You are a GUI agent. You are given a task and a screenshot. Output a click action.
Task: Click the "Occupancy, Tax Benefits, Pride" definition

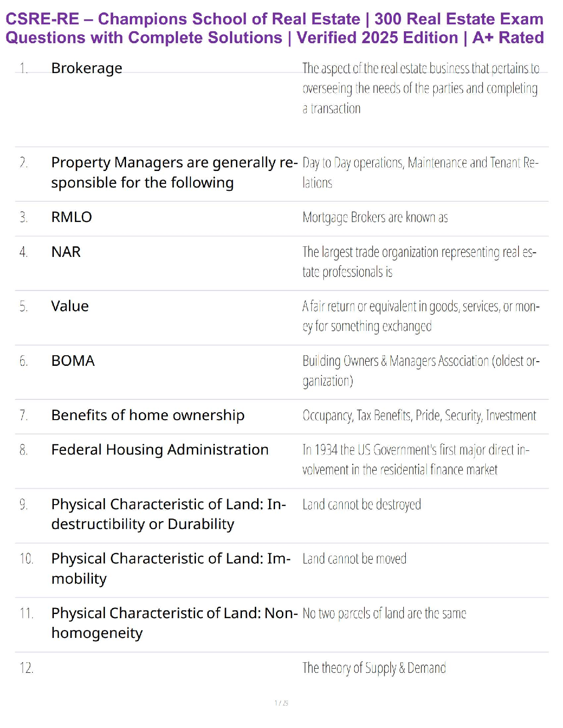coord(419,415)
